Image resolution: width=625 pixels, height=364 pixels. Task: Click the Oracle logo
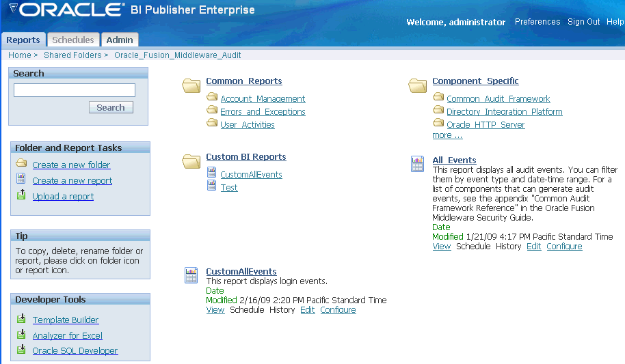pos(72,10)
